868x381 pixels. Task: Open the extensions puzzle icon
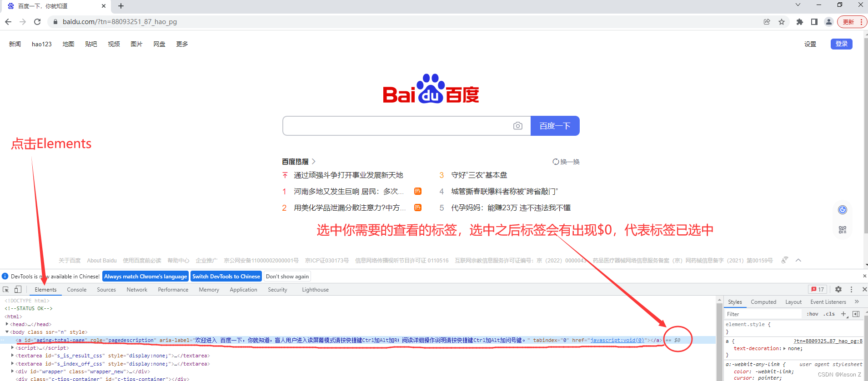tap(800, 22)
